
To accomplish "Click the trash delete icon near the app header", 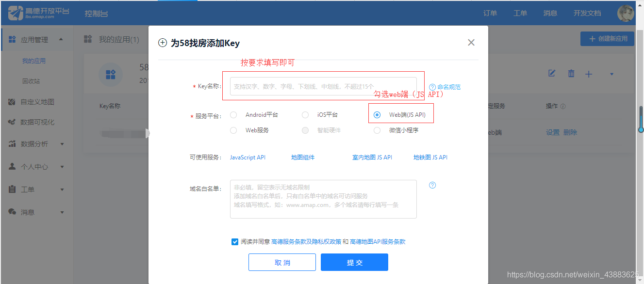I will (x=571, y=74).
